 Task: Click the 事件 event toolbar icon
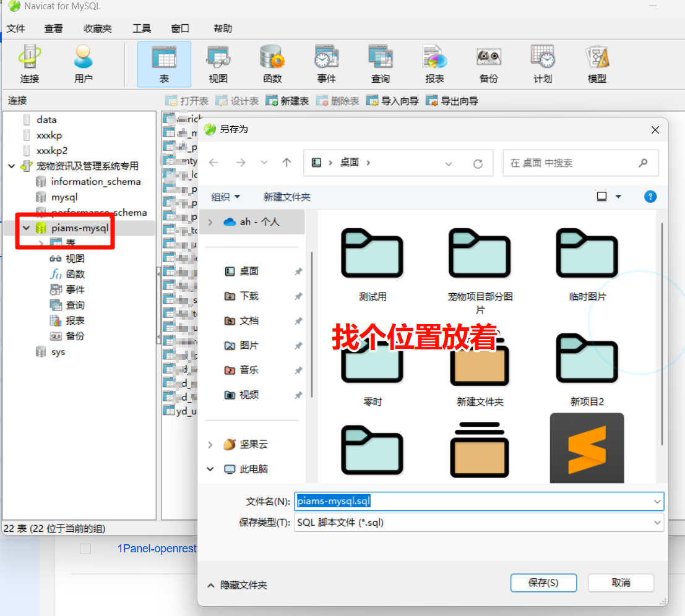coord(326,64)
